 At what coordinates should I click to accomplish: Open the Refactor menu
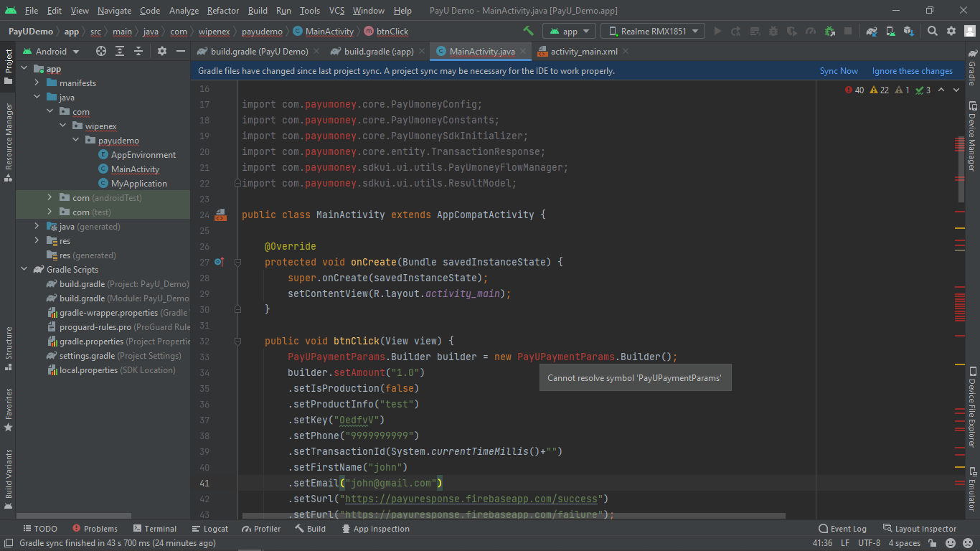223,11
